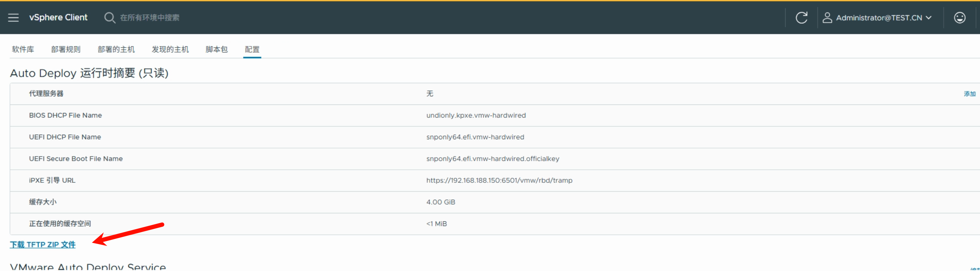Viewport: 980px width, 271px height.
Task: Select the 脚本包 tab
Action: 216,49
